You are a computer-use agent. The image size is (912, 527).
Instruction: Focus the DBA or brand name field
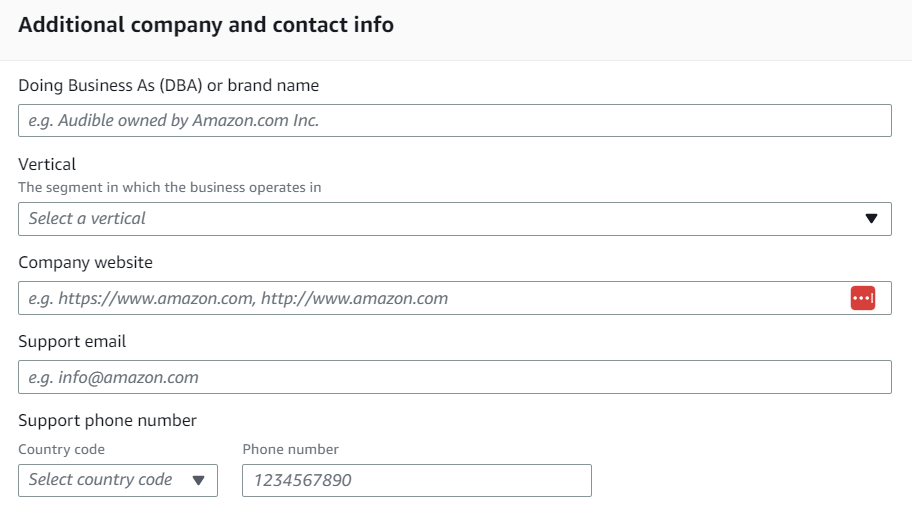pos(454,121)
